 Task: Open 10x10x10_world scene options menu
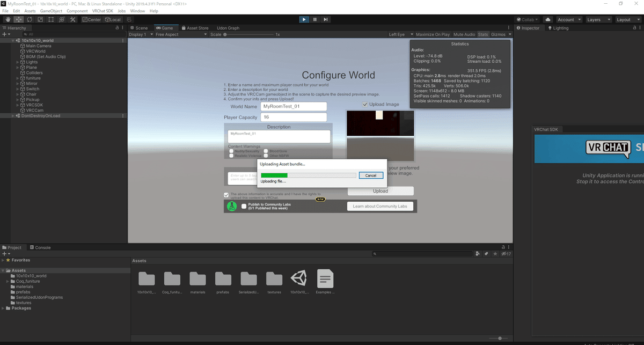tap(124, 40)
